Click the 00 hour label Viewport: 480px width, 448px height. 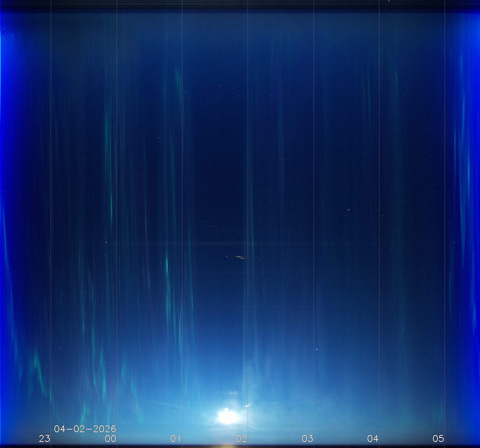[x=110, y=439]
